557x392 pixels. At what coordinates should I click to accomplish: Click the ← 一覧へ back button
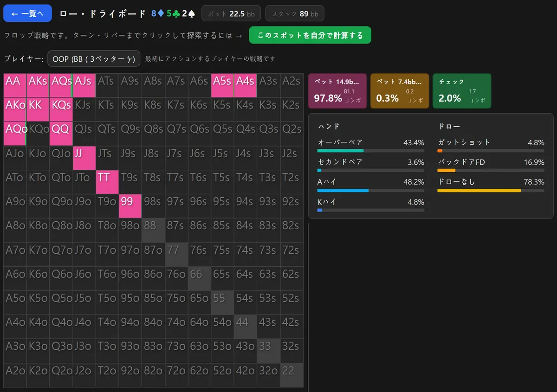click(x=27, y=13)
